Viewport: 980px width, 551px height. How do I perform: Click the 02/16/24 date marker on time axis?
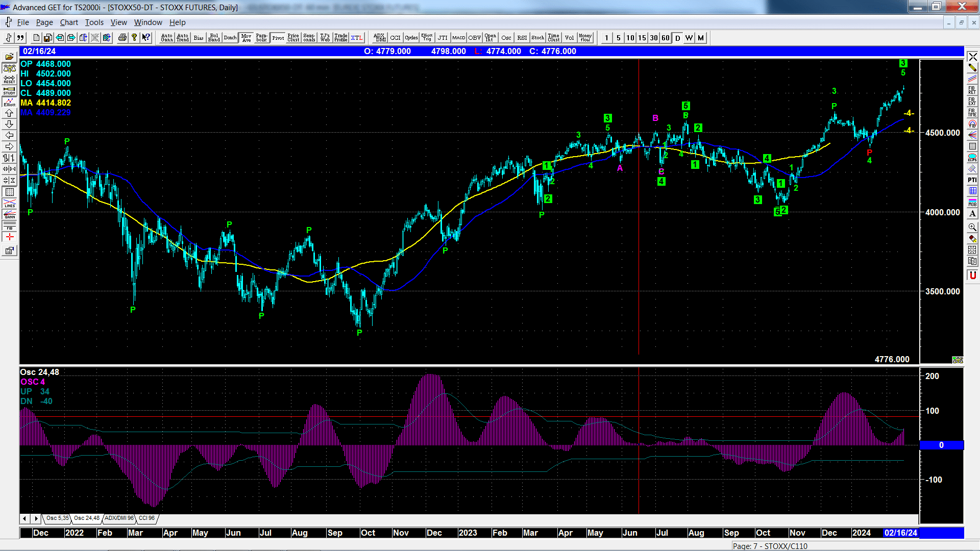900,533
